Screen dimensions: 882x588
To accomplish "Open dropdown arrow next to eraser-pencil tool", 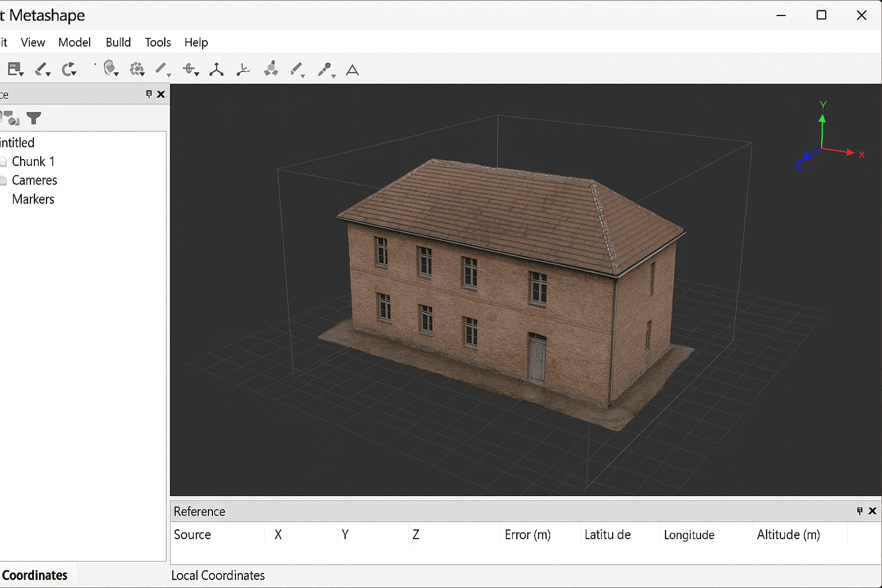I will click(x=48, y=73).
